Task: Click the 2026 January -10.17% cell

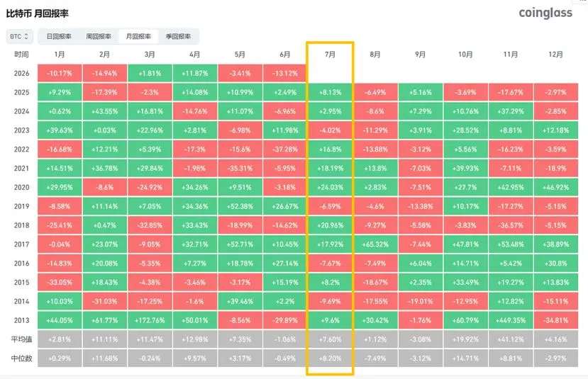Action: (60, 74)
